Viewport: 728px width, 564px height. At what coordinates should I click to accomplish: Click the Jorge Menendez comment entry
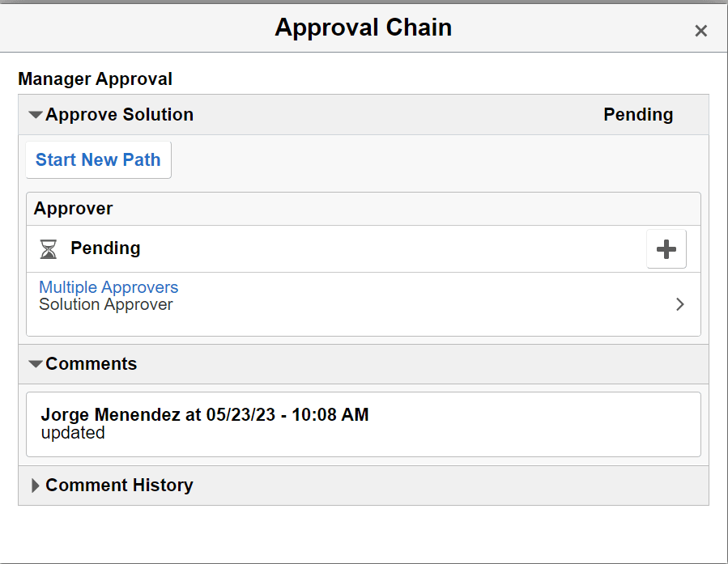pos(205,414)
